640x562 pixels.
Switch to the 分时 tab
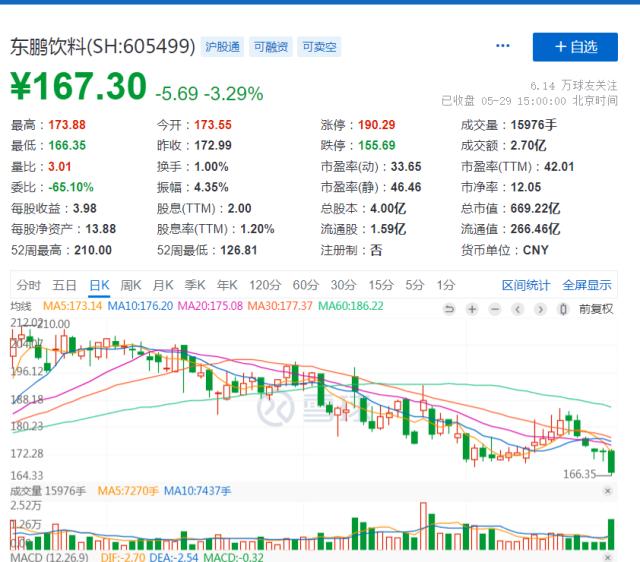29,285
